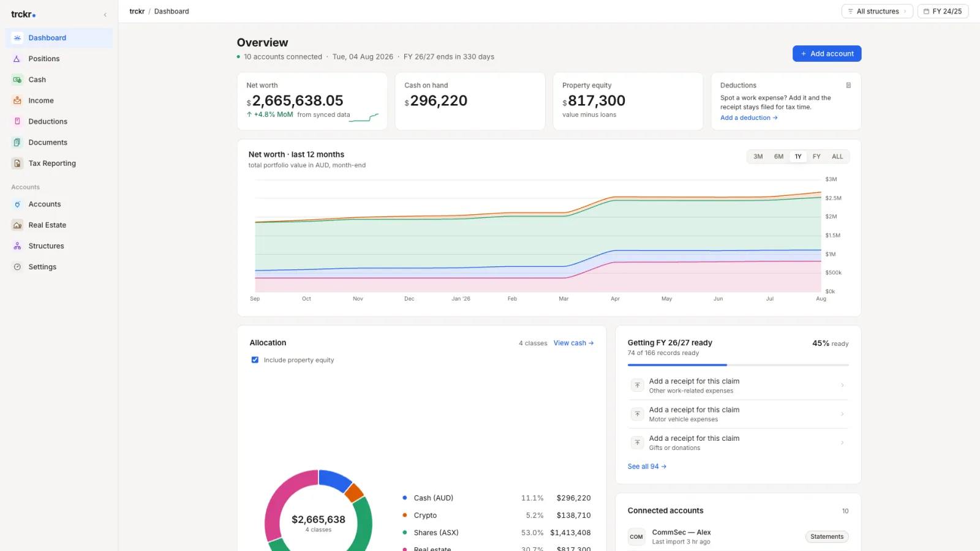
Task: Click the 45% ready text
Action: [831, 343]
